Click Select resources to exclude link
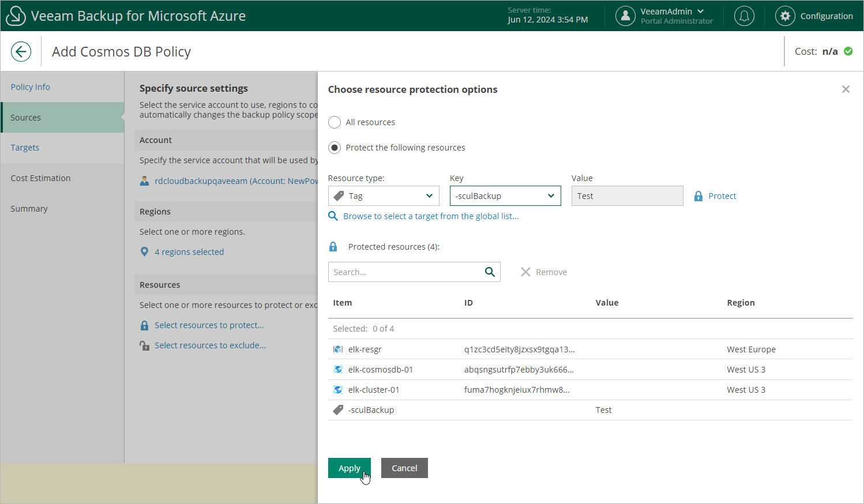Viewport: 864px width, 504px height. (x=210, y=345)
